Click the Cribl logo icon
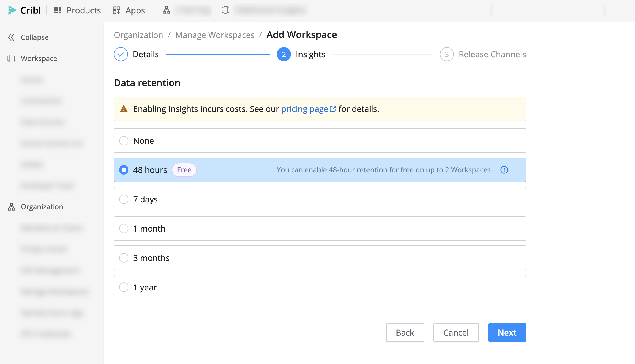Viewport: 635px width, 364px height. (x=12, y=10)
